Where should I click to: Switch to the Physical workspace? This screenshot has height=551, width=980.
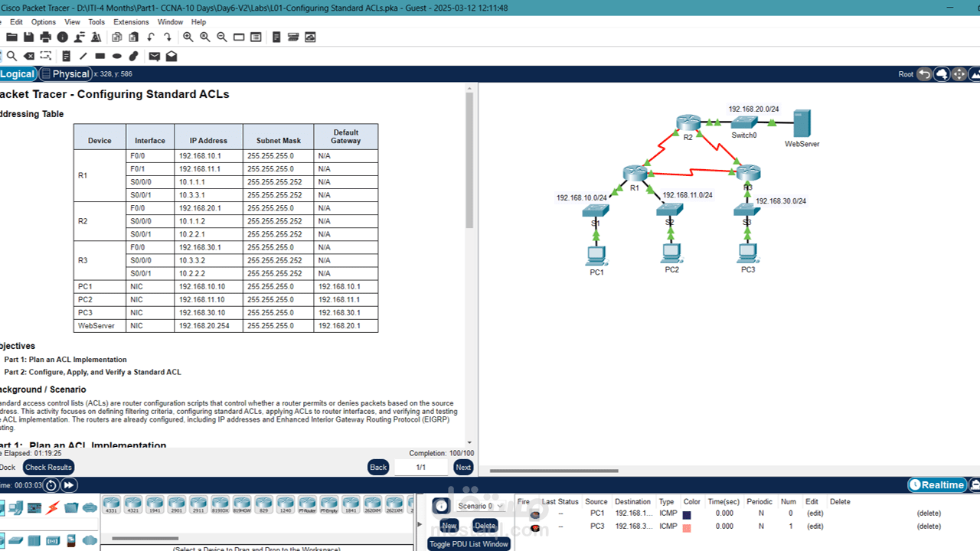point(67,74)
